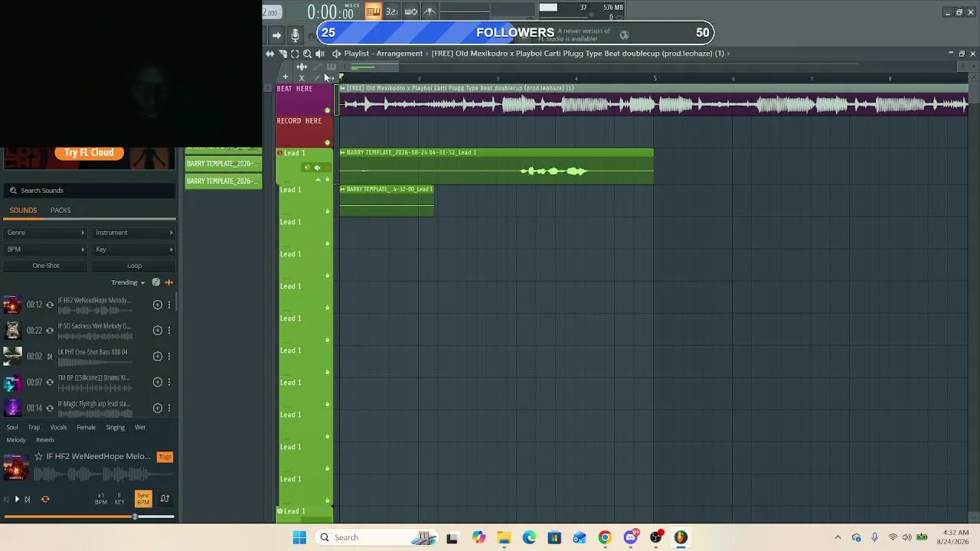Viewport: 980px width, 551px height.
Task: Switch to the SOUNDS tab
Action: [23, 210]
